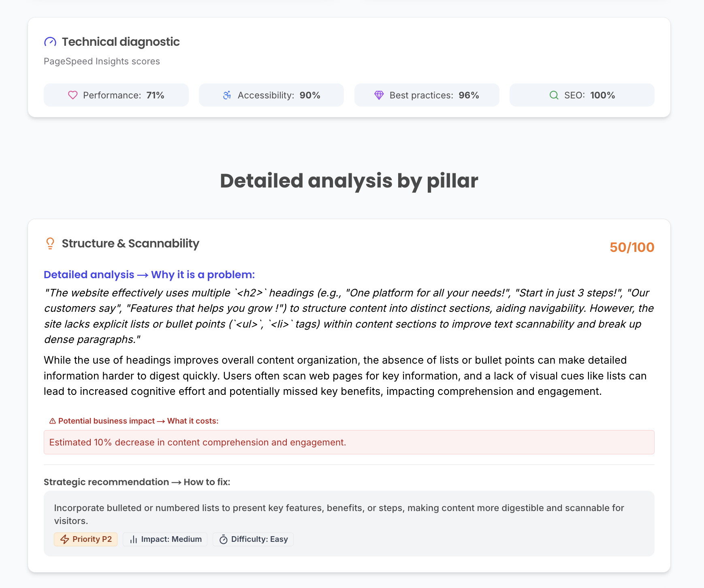This screenshot has height=588, width=704.
Task: Click the red estimated 10% decrease box
Action: tap(349, 442)
